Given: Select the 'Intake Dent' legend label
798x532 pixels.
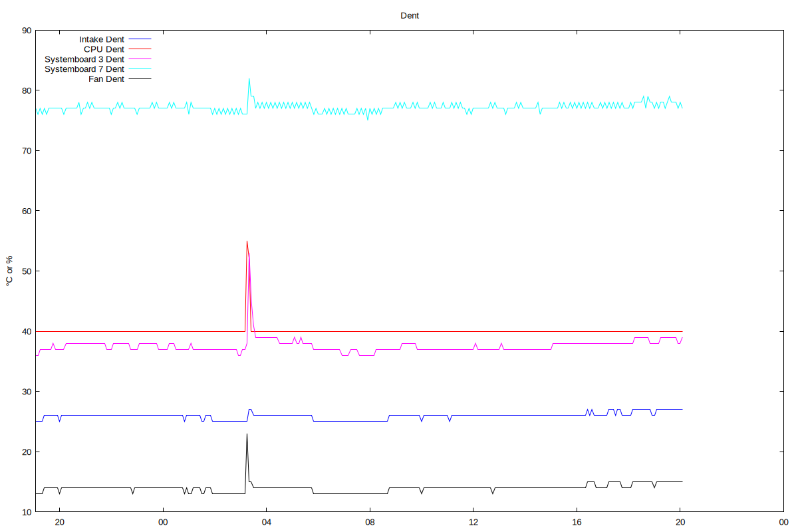Looking at the screenshot, I should pyautogui.click(x=101, y=39).
